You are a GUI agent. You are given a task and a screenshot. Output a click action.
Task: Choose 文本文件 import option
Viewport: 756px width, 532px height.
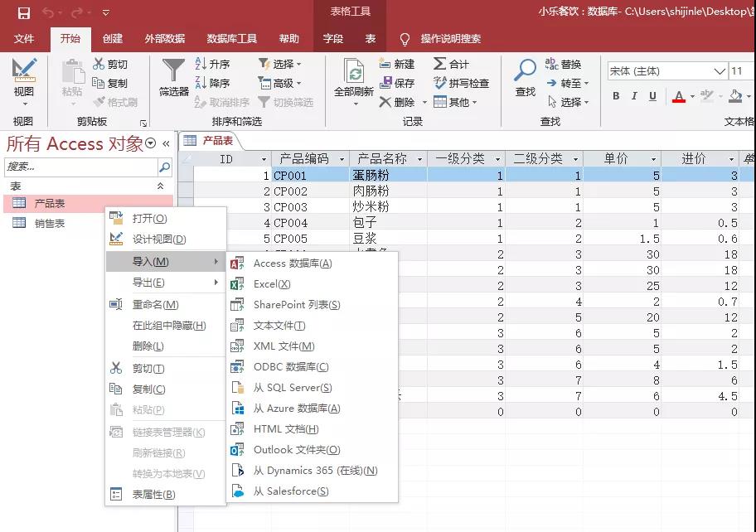pos(312,326)
